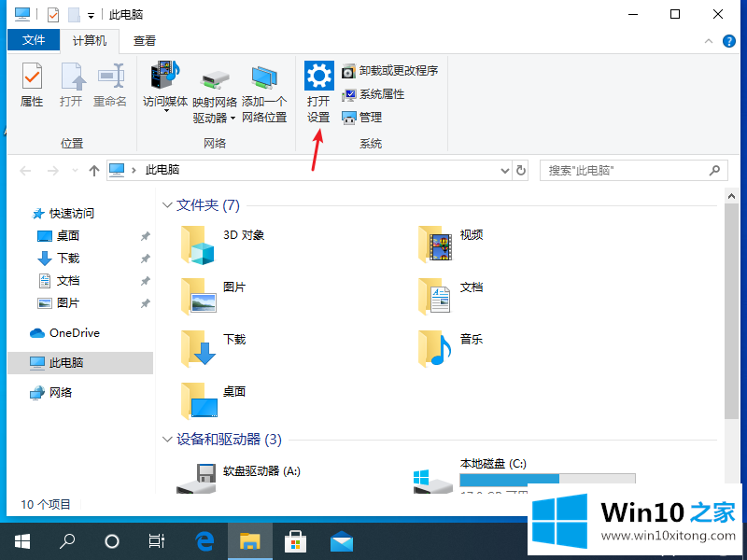Launch Microsoft Edge from the taskbar
Screen dimensions: 747x560
point(204,540)
